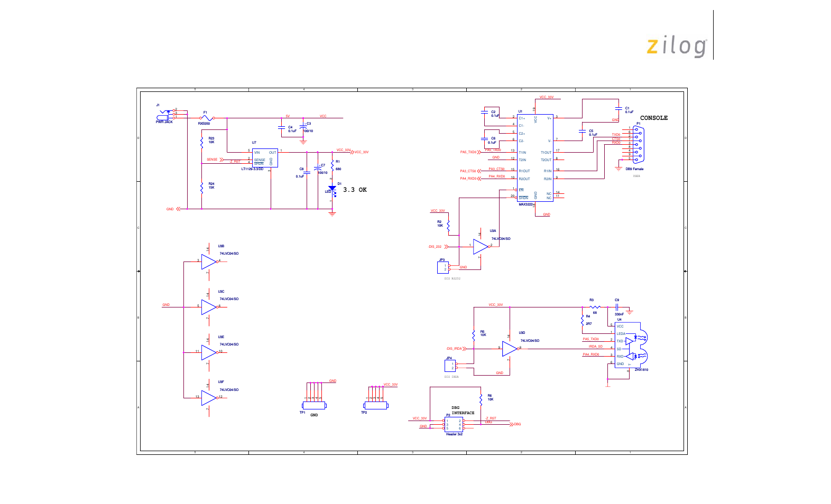Click the U3A inverter triangle
The width and height of the screenshot is (831, 504).
click(481, 247)
